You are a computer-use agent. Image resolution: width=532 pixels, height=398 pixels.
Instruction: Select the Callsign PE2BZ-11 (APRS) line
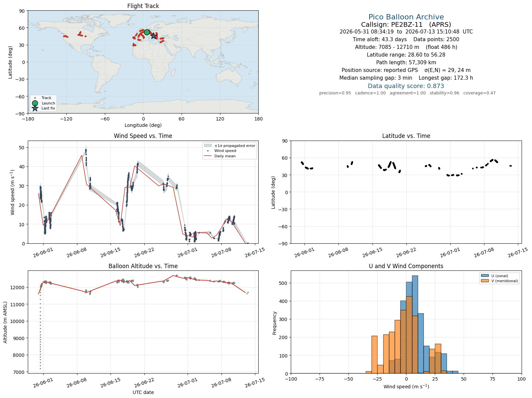pos(406,24)
